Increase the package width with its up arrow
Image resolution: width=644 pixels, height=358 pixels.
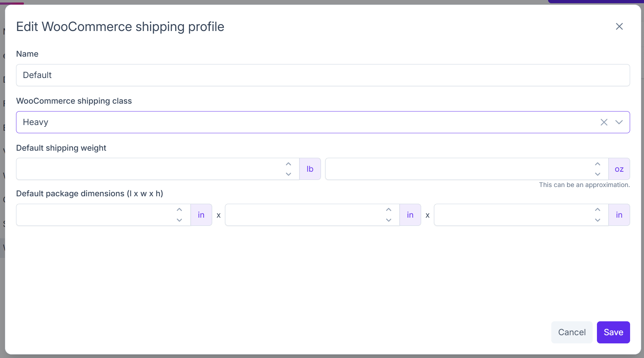click(x=388, y=209)
